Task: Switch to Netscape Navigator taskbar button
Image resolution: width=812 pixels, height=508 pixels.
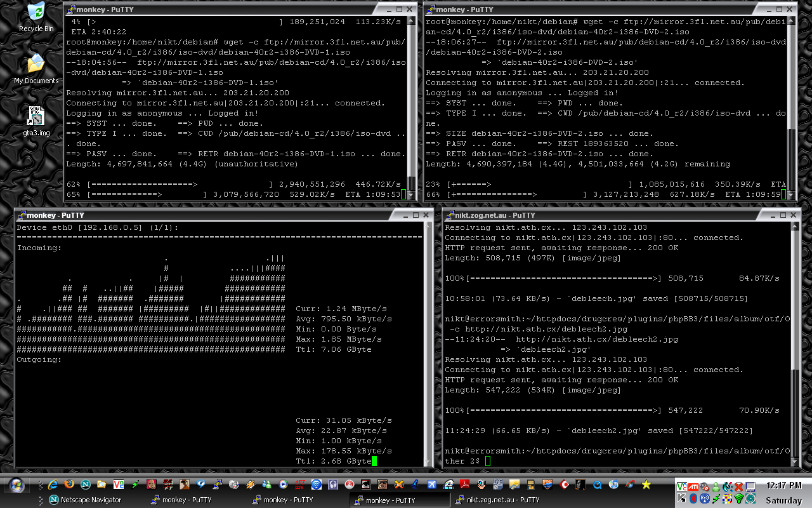Action: coord(84,500)
